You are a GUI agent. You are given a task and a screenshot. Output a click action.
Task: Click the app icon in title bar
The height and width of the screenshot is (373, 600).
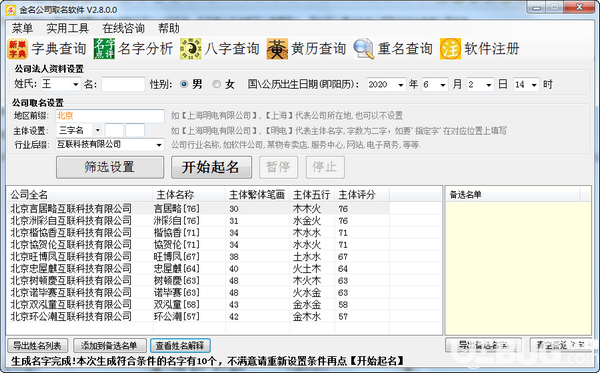(x=11, y=10)
